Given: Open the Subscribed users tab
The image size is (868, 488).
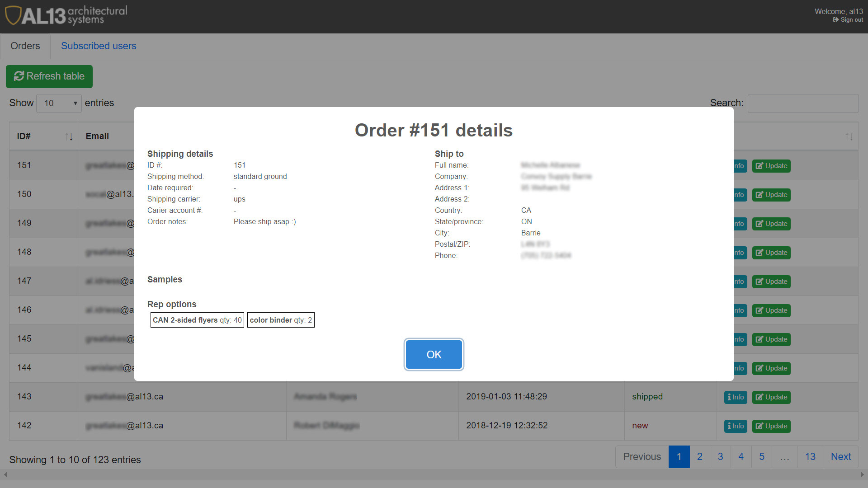Looking at the screenshot, I should 99,46.
